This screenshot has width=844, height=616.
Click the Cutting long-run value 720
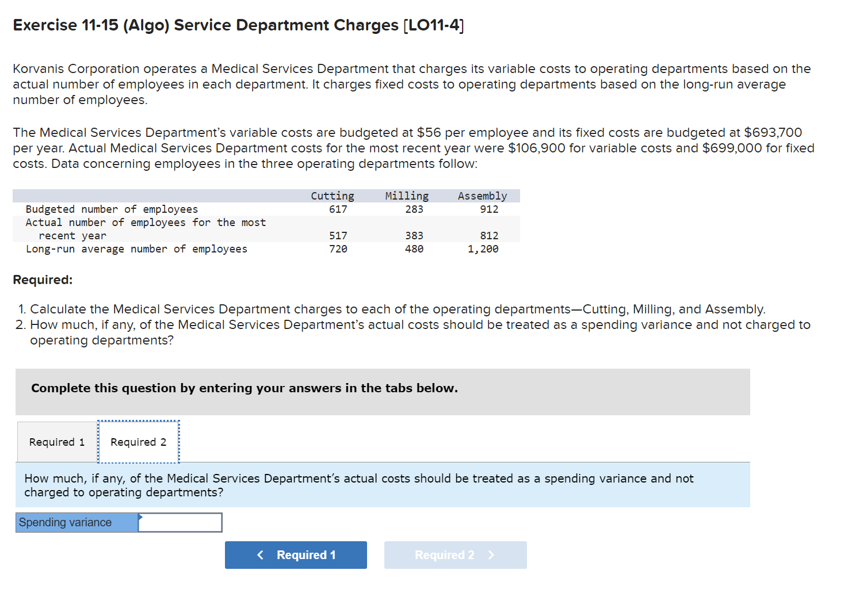pyautogui.click(x=338, y=249)
